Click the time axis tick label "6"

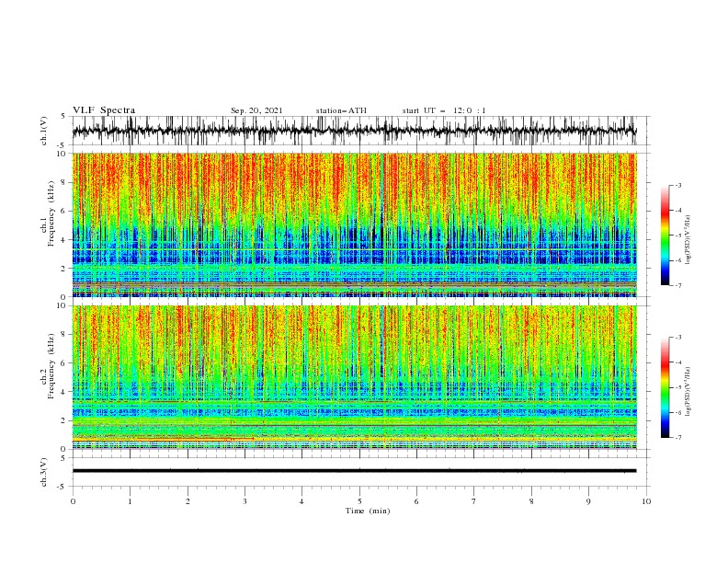416,501
